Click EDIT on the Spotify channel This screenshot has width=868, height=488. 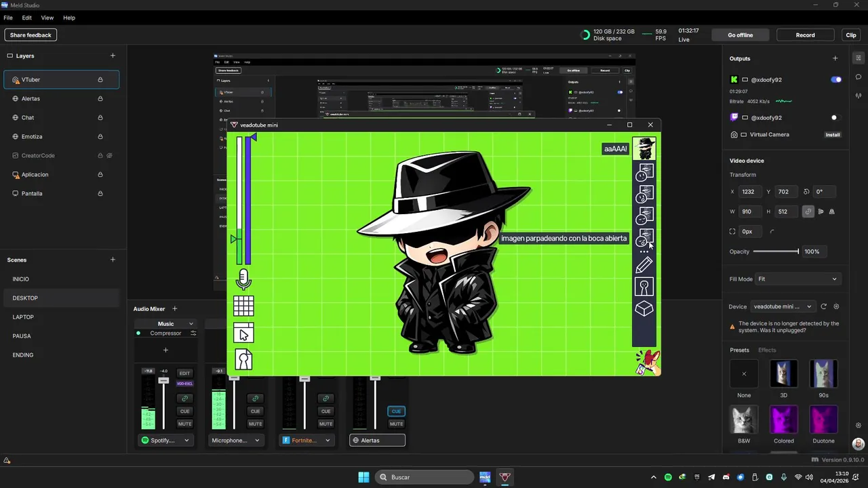pos(184,373)
